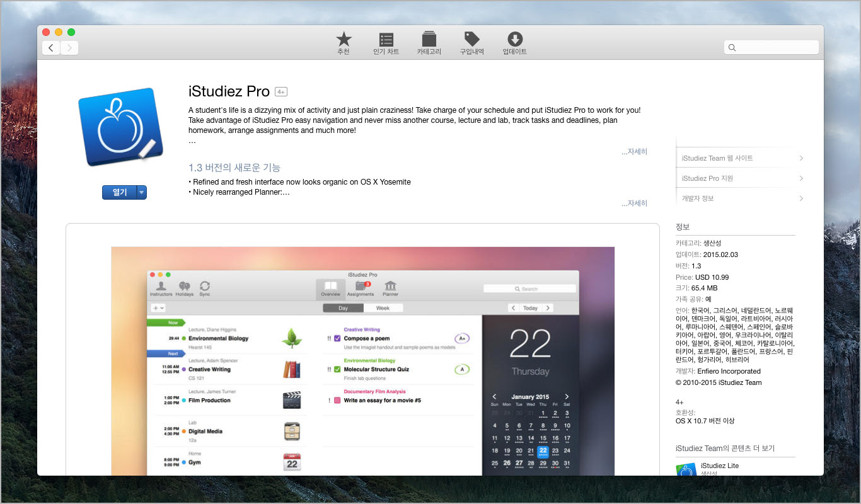Screen dimensions: 861x504
Task: Expand the arrow menu beside 열기
Action: tap(142, 193)
